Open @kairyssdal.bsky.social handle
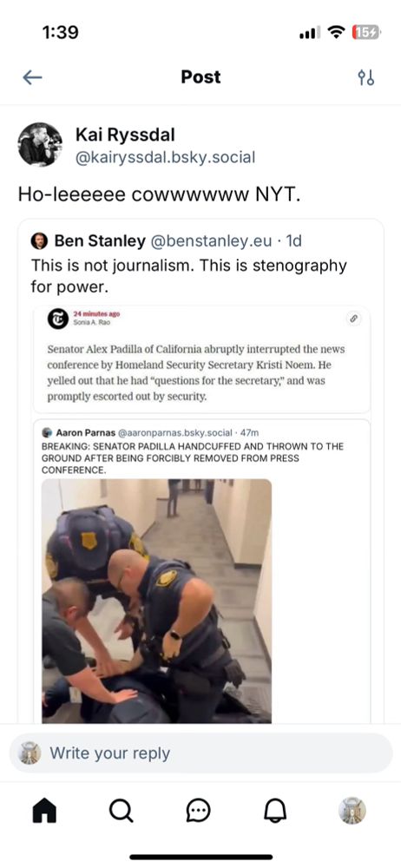Image resolution: width=401 pixels, height=868 pixels. pyautogui.click(x=165, y=158)
